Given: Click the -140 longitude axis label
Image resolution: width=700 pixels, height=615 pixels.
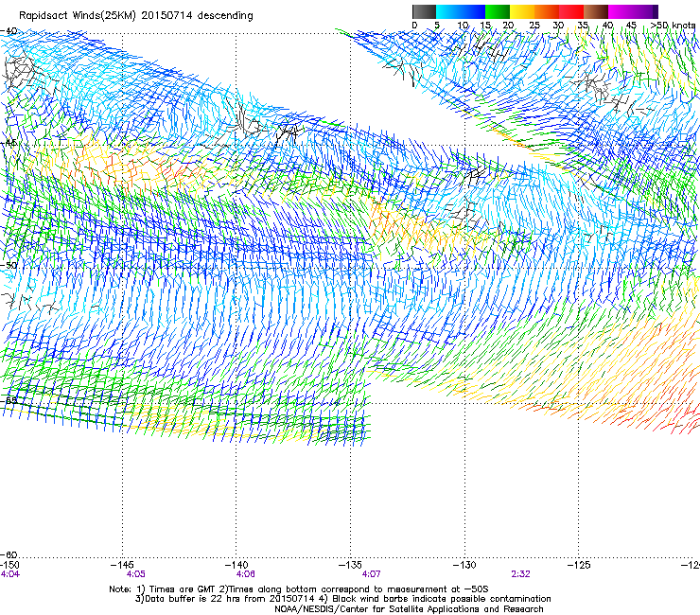Looking at the screenshot, I should tap(236, 565).
